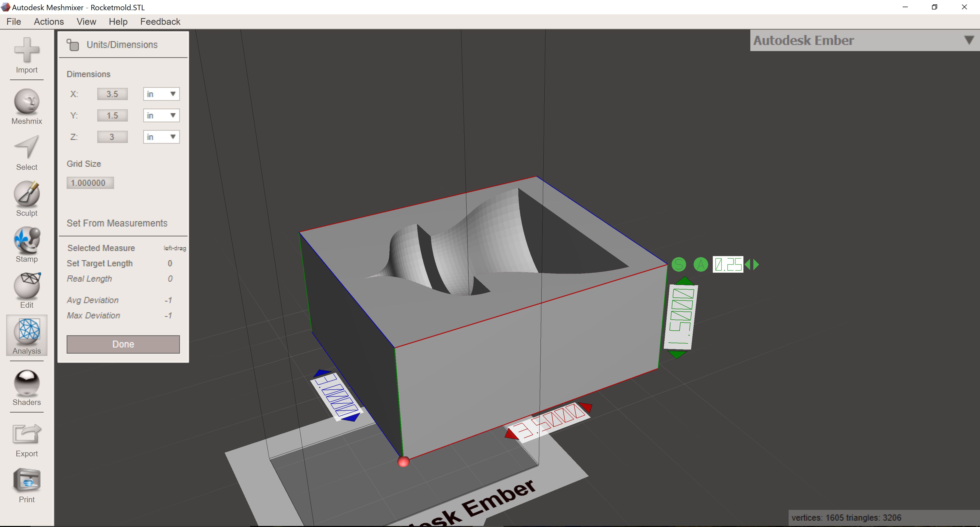Click the blue arrow below depth label

pyautogui.click(x=351, y=417)
